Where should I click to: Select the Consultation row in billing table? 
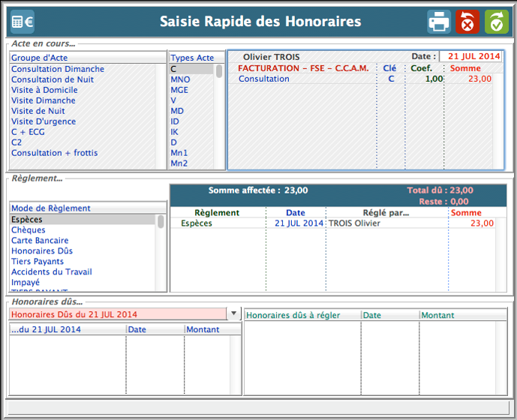(x=264, y=79)
